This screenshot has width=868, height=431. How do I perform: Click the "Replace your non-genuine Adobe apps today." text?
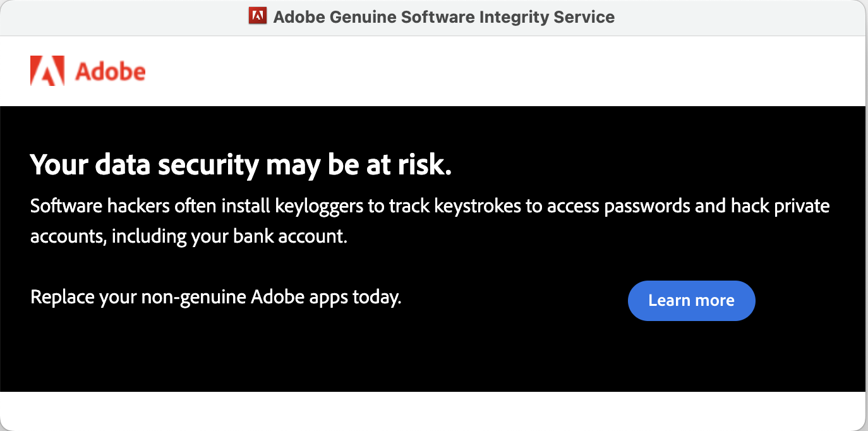pyautogui.click(x=215, y=297)
